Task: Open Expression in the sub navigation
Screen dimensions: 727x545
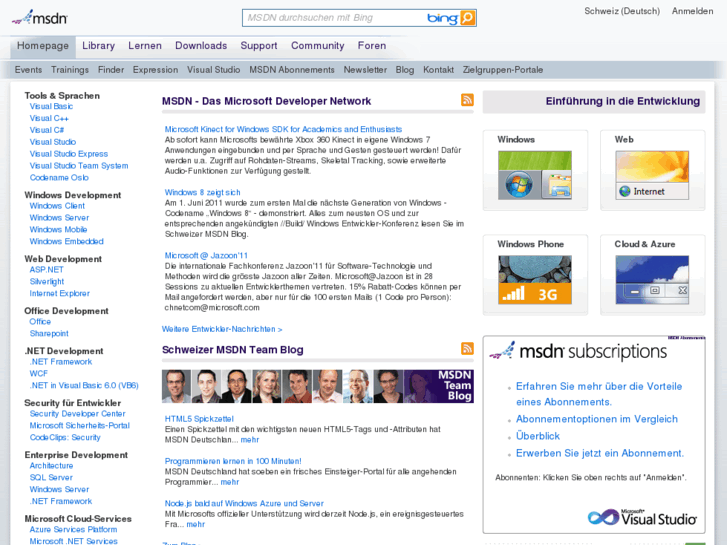Action: pyautogui.click(x=155, y=70)
